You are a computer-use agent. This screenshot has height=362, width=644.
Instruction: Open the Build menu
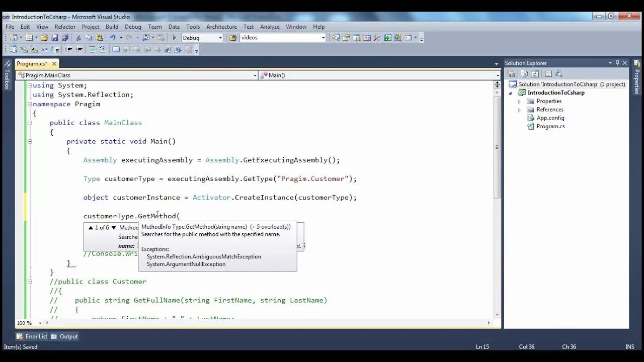[112, 27]
